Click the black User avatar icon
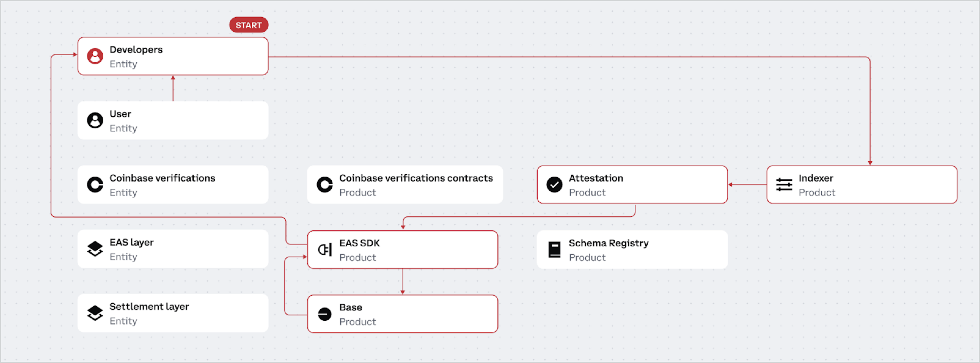 click(x=95, y=120)
